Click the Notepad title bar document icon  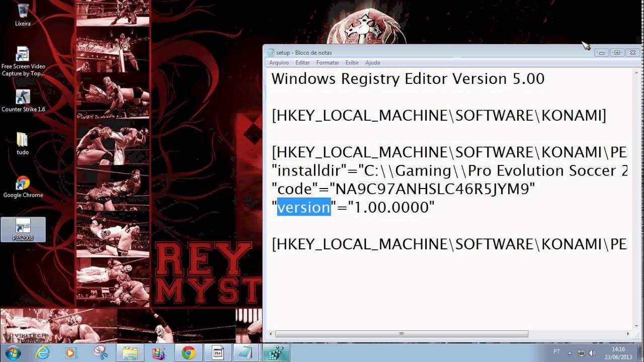click(x=271, y=52)
